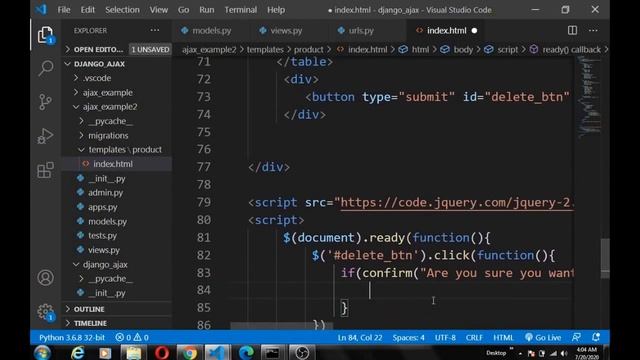Open the Terminal menu
The height and width of the screenshot is (360, 640).
(240, 10)
